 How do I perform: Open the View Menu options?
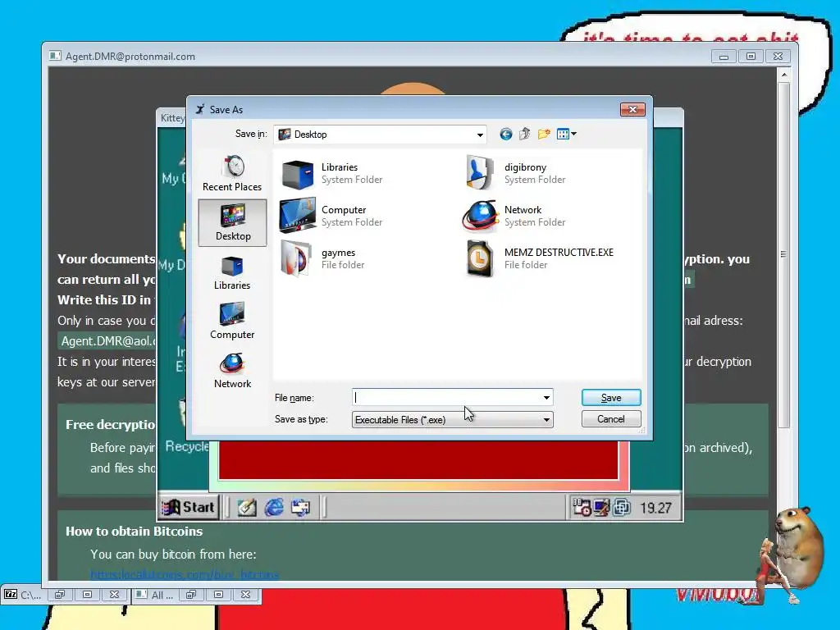(x=566, y=134)
